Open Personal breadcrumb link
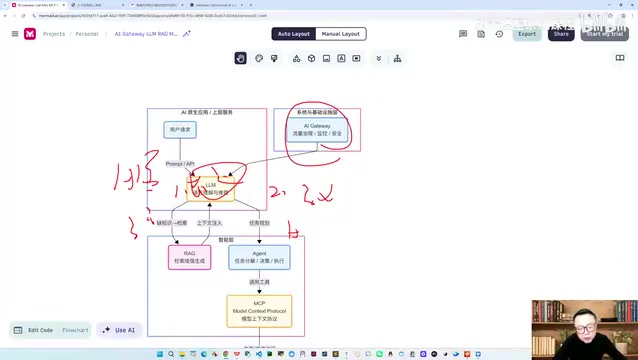638x360 pixels. coord(87,34)
